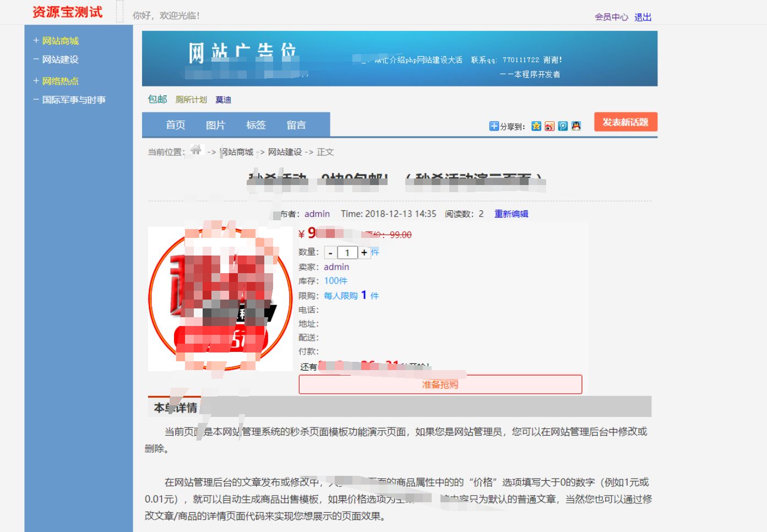Viewport: 767px width, 532px height.
Task: Click the blue P share icon
Action: tap(562, 126)
